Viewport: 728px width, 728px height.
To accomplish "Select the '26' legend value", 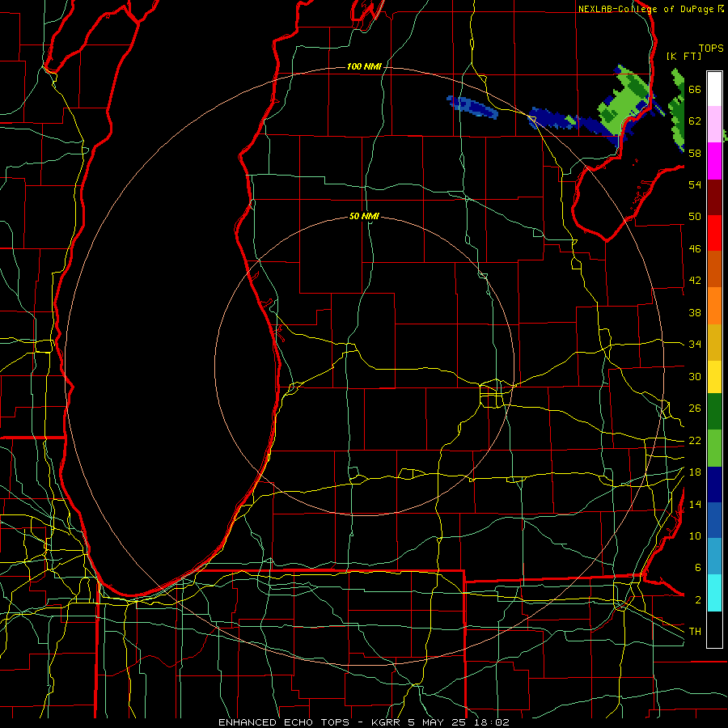I will [x=695, y=408].
